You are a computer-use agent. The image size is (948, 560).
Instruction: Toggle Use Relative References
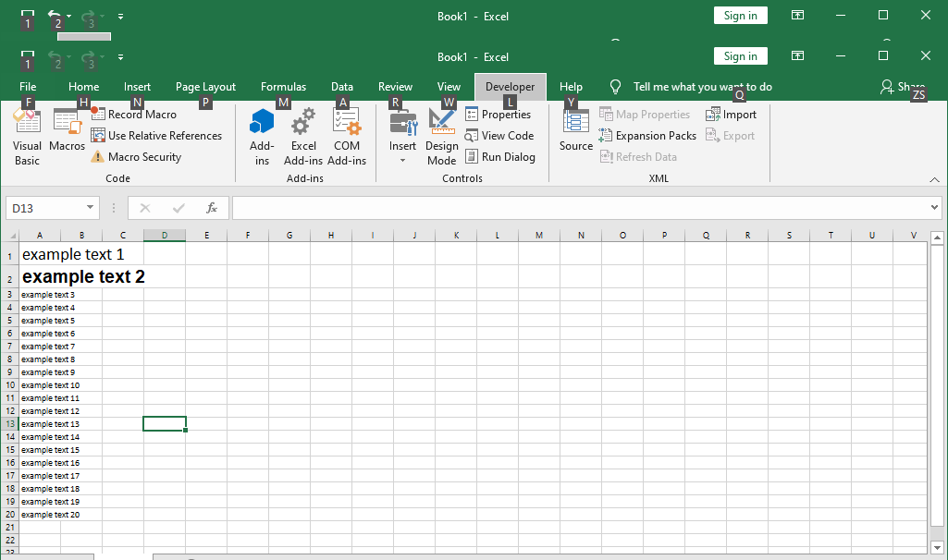point(165,136)
